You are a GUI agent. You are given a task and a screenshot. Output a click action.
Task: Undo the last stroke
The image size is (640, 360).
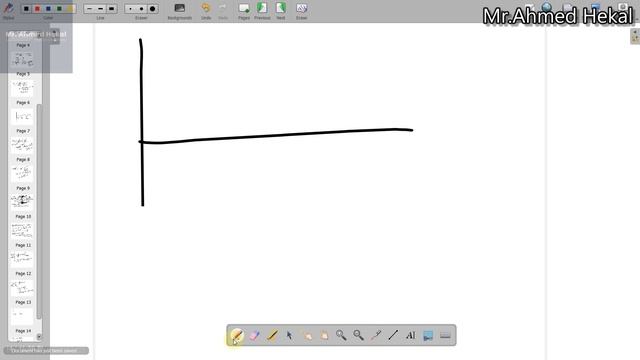[x=206, y=11]
